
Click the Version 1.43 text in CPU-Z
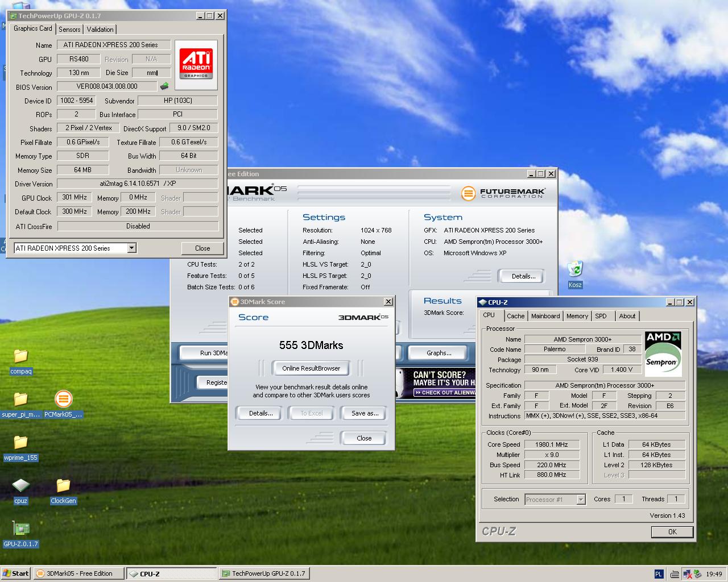pyautogui.click(x=667, y=516)
